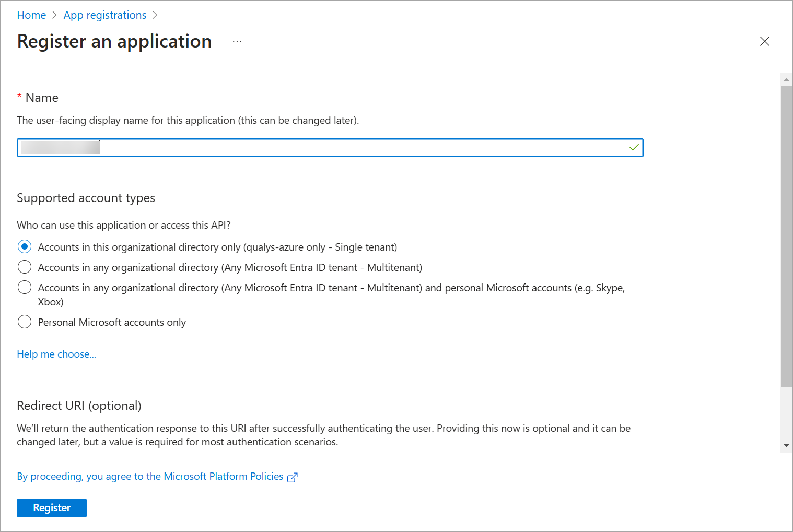Click breadcrumb chevron after Home
This screenshot has height=532, width=793.
coord(55,15)
